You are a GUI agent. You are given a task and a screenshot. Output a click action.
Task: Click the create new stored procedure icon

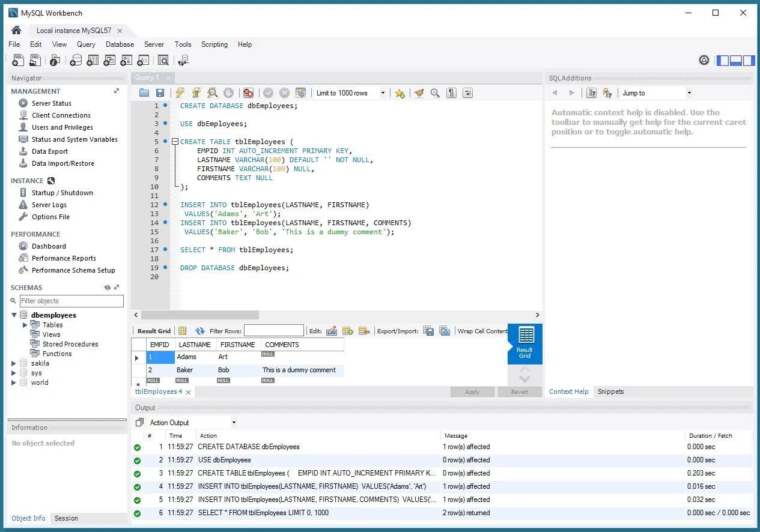click(126, 60)
